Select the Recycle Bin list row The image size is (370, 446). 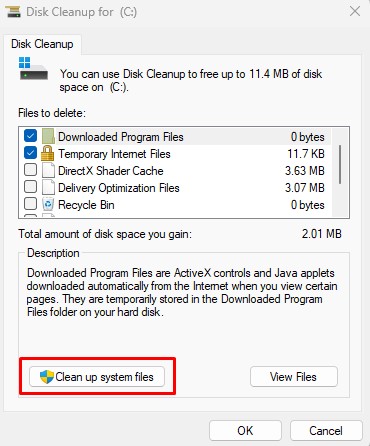[175, 205]
